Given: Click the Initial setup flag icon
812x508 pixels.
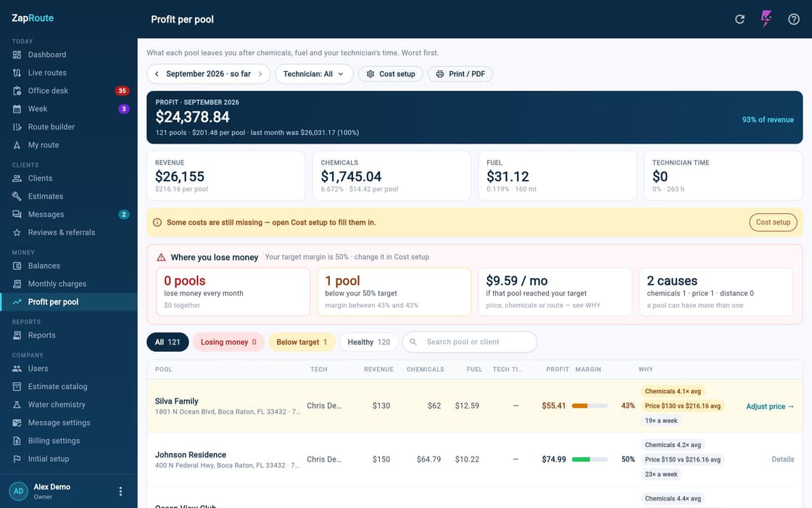Looking at the screenshot, I should tap(17, 459).
